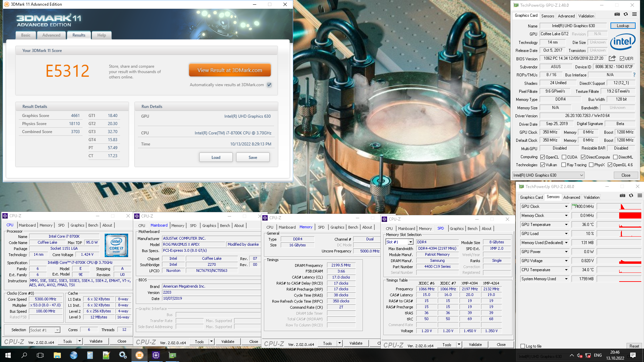Click the taskbar search magnifier icon

24,355
